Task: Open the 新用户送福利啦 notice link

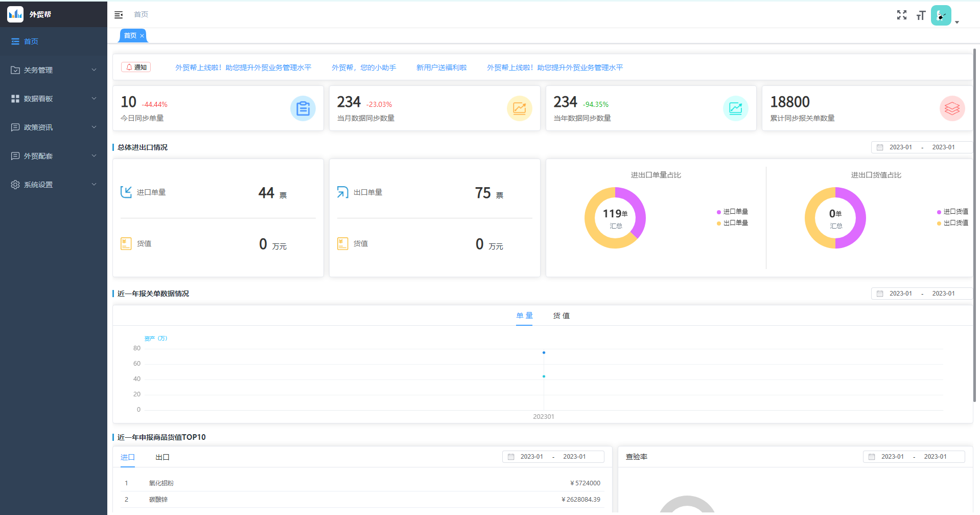Action: point(441,68)
